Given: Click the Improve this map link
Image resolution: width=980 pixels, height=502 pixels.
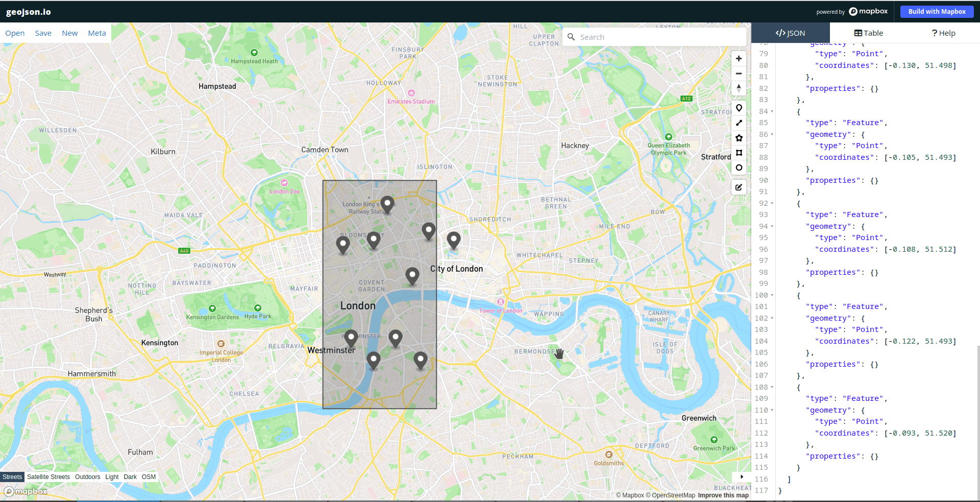Looking at the screenshot, I should 723,495.
